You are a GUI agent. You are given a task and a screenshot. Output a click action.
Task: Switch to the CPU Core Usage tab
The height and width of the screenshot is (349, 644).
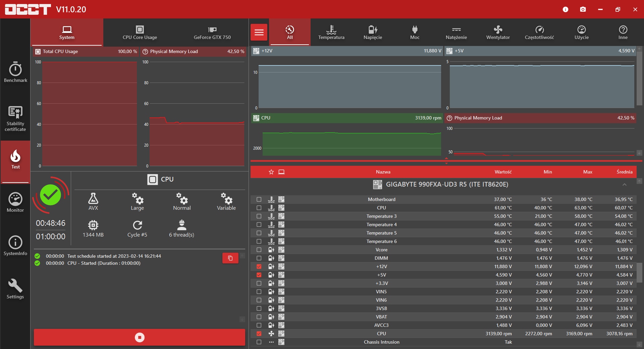click(x=140, y=32)
